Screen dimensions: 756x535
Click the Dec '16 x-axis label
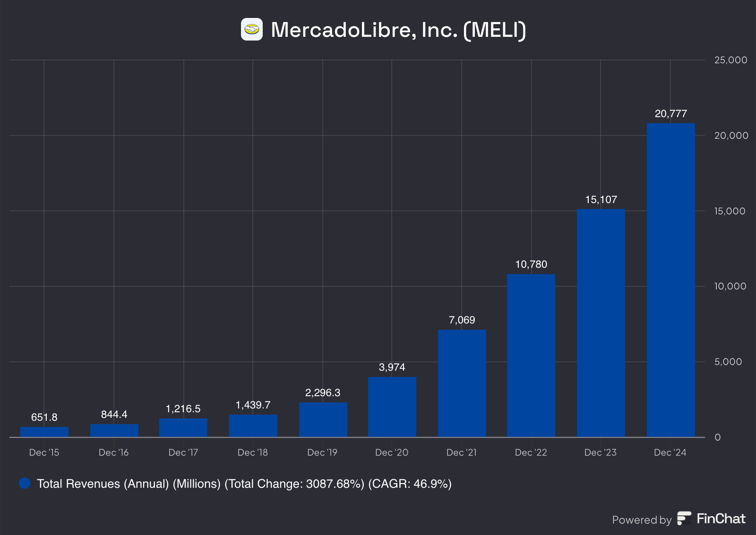[x=114, y=452]
